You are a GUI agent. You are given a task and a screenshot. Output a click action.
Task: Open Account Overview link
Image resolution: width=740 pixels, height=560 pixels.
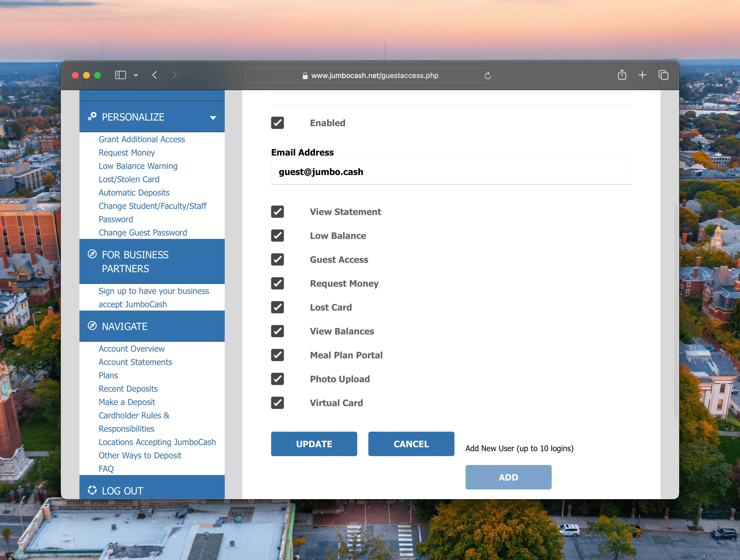pyautogui.click(x=131, y=349)
